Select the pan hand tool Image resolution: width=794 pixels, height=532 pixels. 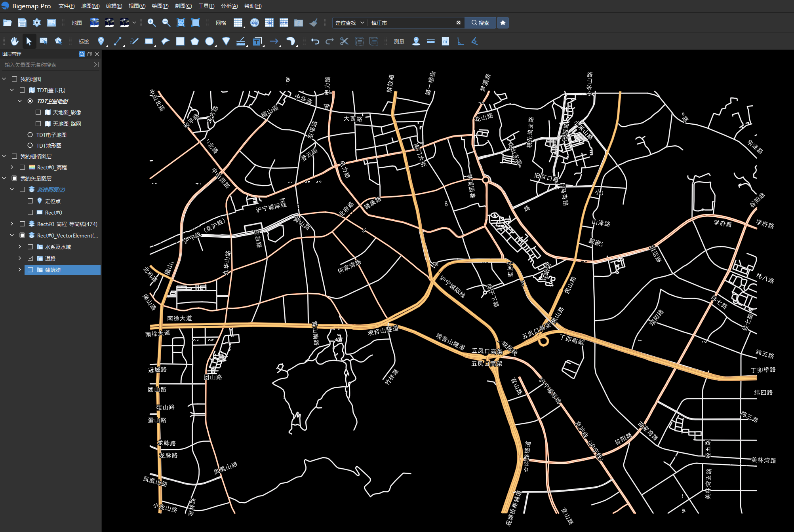click(x=15, y=41)
